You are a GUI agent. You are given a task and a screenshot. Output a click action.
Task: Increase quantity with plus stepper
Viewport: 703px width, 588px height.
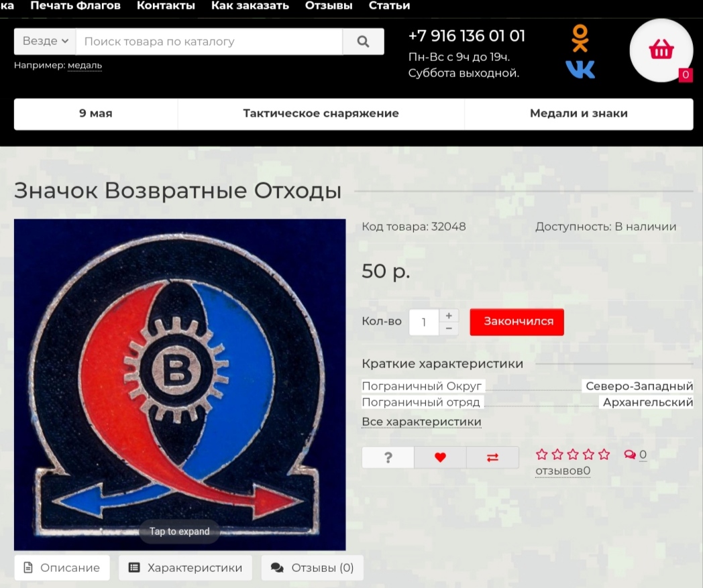(x=449, y=316)
